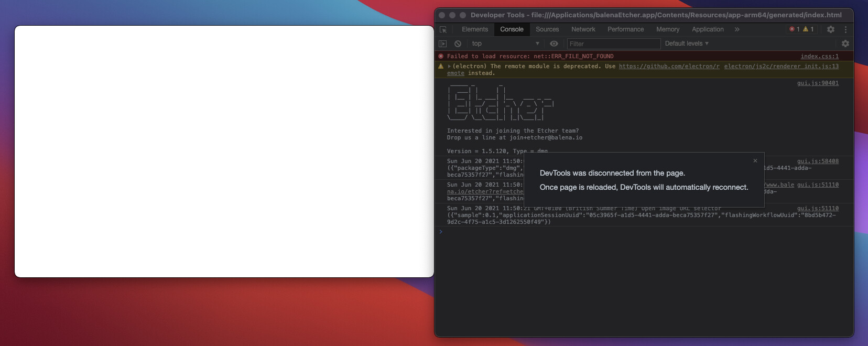The image size is (868, 346).
Task: Close the DevTools disconnected popup
Action: coord(755,161)
